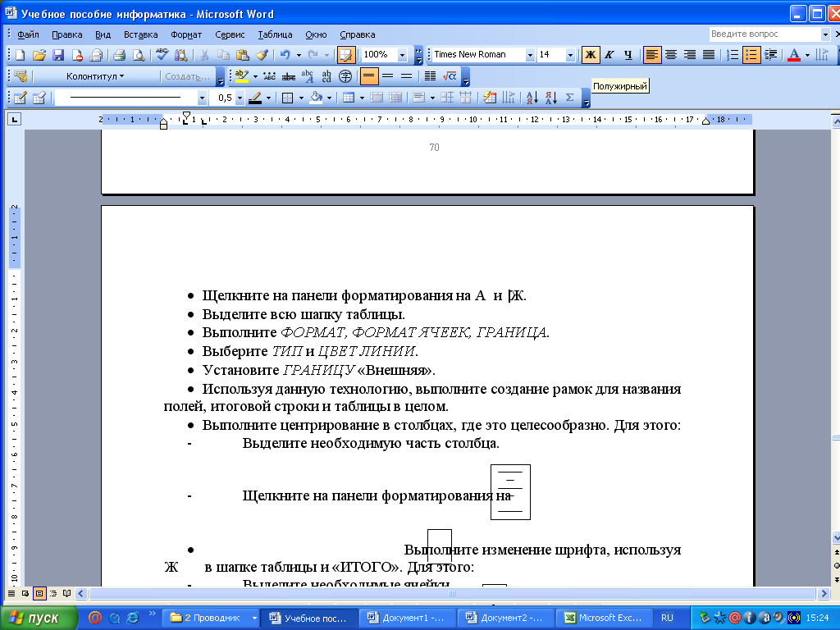
Task: Switch to Документ1 in the taskbar
Action: (x=407, y=619)
